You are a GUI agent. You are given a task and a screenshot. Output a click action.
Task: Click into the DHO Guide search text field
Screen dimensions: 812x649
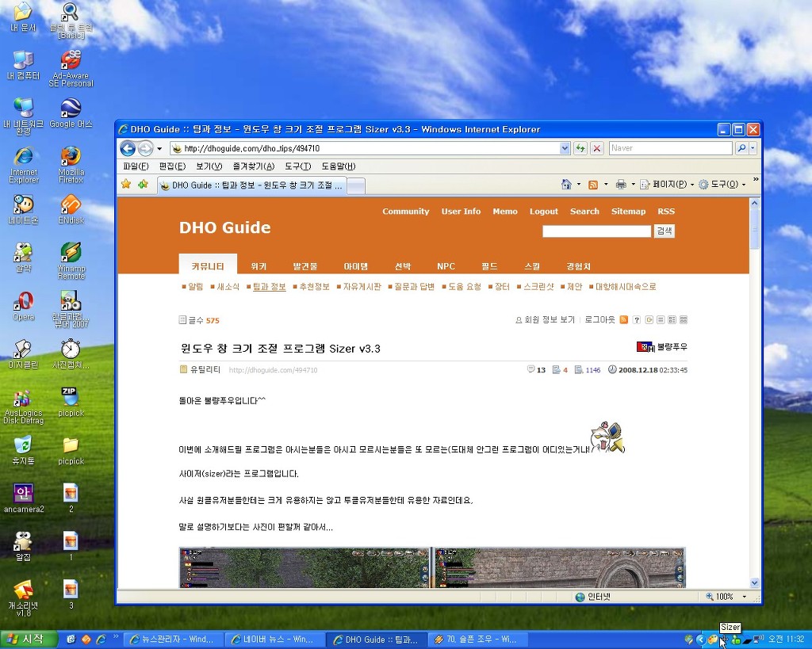pos(596,231)
